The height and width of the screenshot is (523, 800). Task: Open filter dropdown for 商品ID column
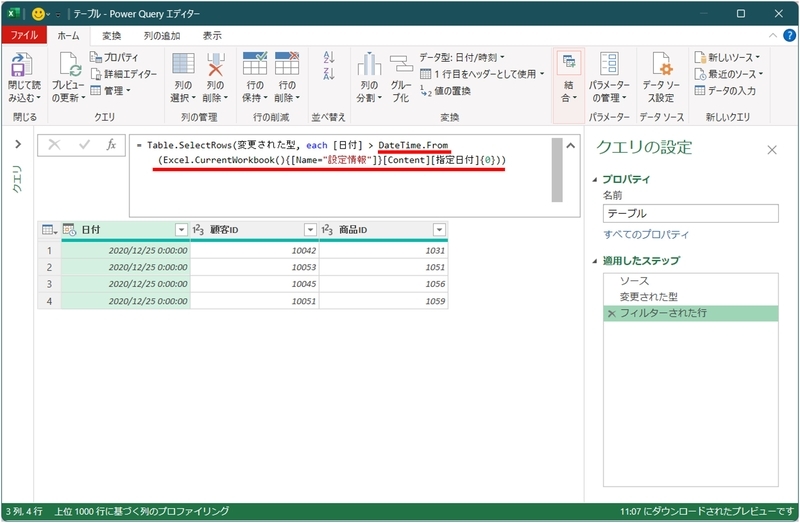(x=439, y=230)
